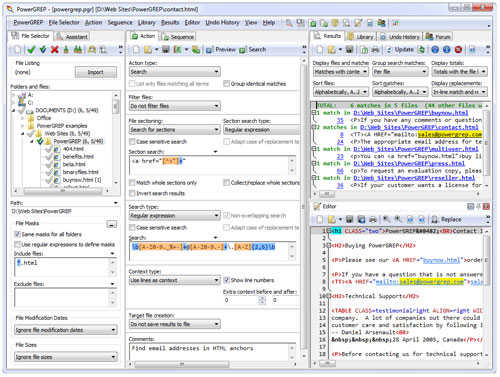The image size is (500, 377).
Task: Click the save action disk icon
Action: 166,50
